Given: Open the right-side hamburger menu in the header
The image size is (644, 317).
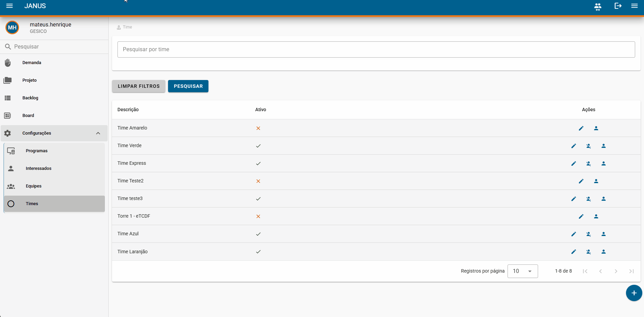Looking at the screenshot, I should point(634,6).
